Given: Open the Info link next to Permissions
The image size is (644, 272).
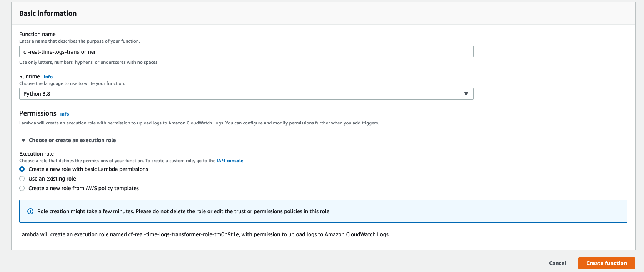Looking at the screenshot, I should point(65,114).
